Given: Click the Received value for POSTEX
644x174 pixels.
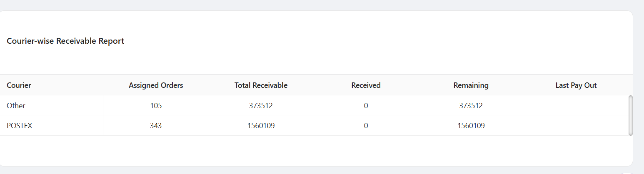Looking at the screenshot, I should [x=366, y=126].
